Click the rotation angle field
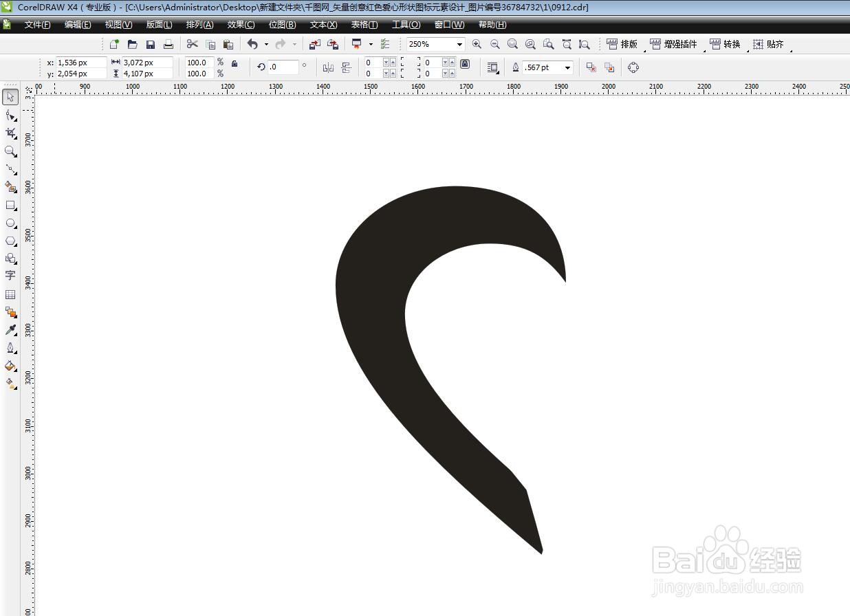The image size is (850, 616). (283, 67)
